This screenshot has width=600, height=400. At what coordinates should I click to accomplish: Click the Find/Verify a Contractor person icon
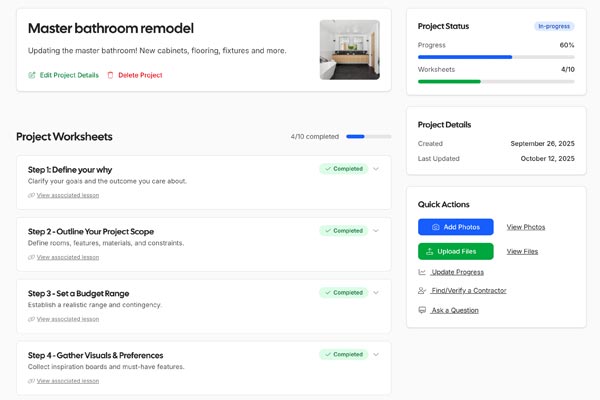pos(423,291)
